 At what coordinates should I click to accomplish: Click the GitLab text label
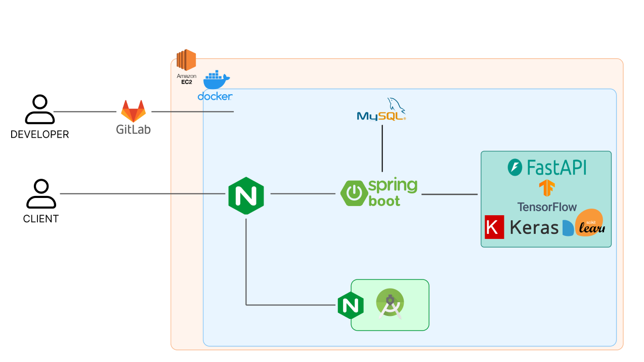[x=134, y=130]
